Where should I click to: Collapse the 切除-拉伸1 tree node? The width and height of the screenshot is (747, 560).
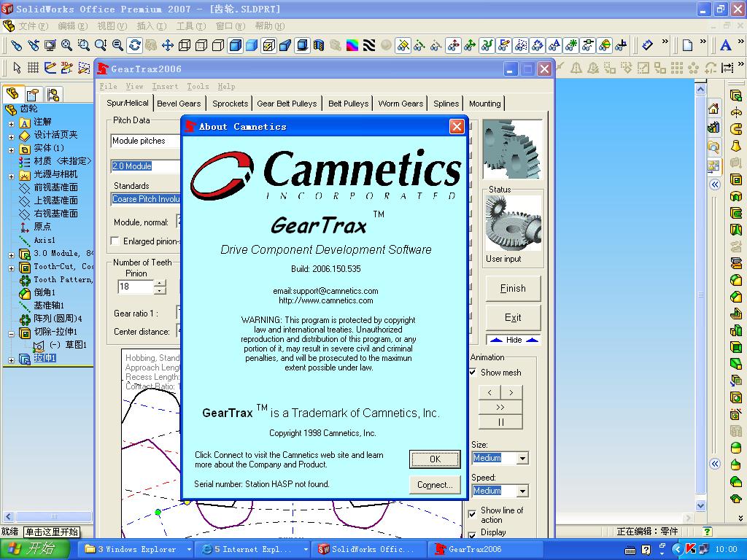12,334
